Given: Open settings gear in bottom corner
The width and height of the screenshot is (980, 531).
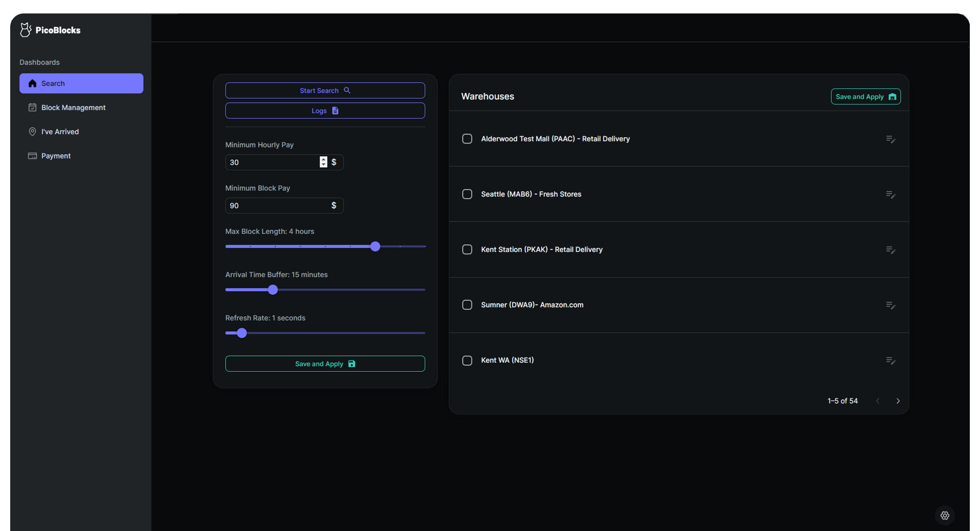Looking at the screenshot, I should [x=945, y=515].
